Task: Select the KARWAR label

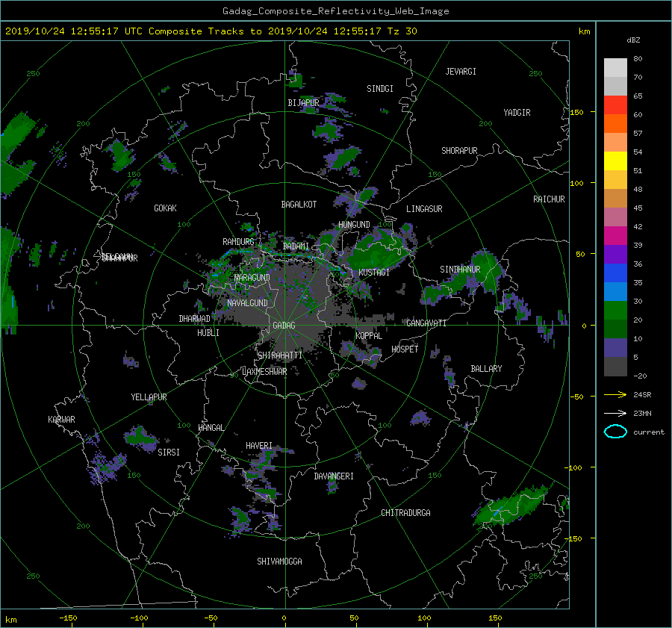Action: click(x=61, y=420)
